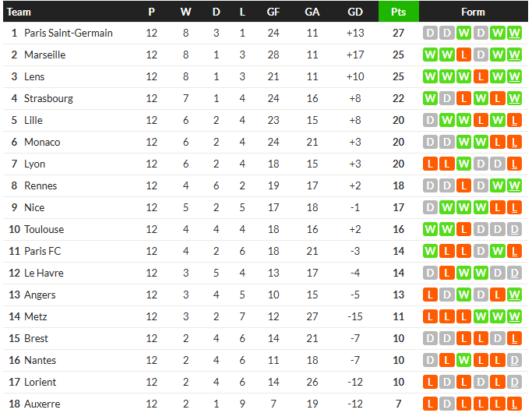Sort table by Pts column header
532x420 pixels.
click(398, 12)
